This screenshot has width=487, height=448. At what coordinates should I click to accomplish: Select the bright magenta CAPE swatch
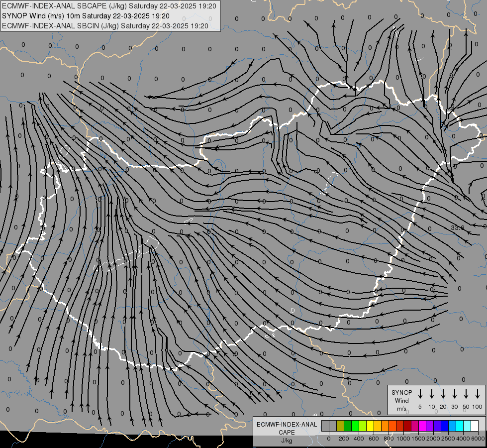[422, 426]
